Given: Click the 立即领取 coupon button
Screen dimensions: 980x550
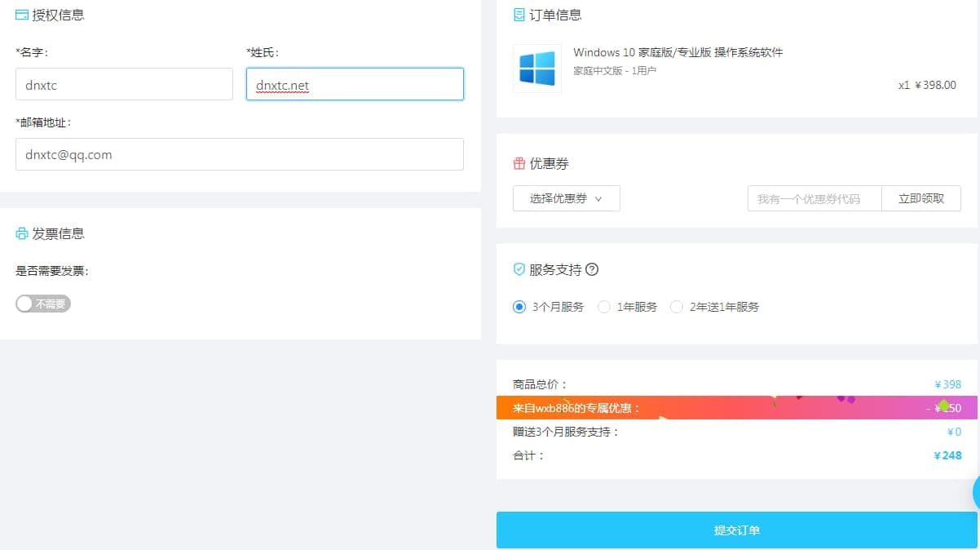Looking at the screenshot, I should 921,198.
